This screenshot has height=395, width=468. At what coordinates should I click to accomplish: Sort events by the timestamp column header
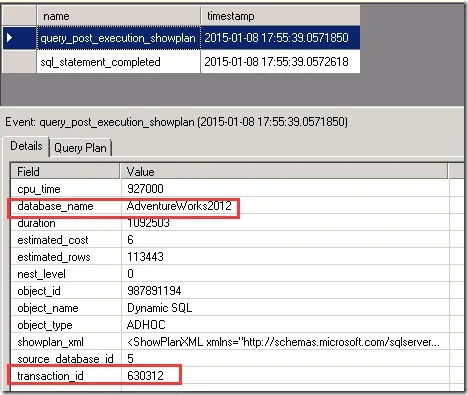pyautogui.click(x=280, y=16)
